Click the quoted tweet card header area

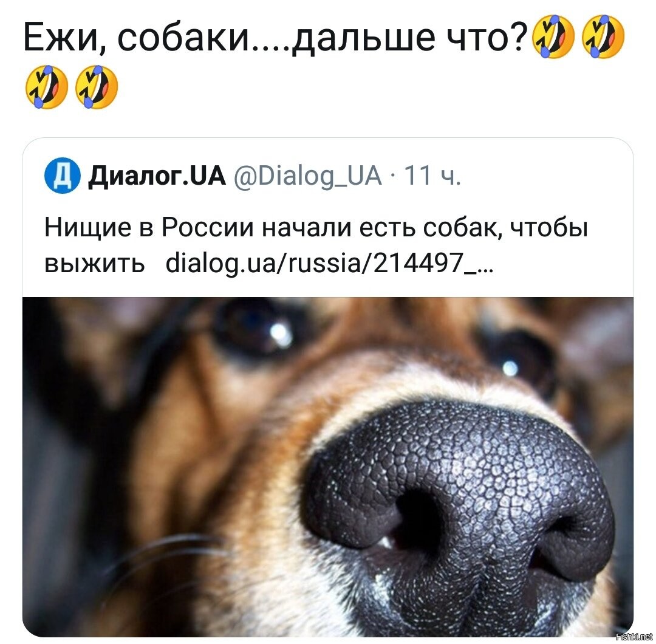click(x=328, y=176)
